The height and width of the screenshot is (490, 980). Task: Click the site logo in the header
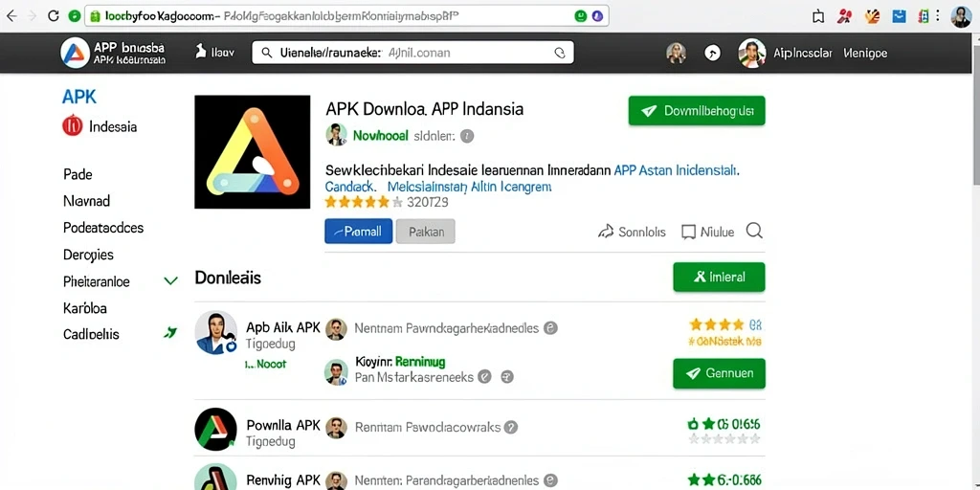click(x=75, y=53)
